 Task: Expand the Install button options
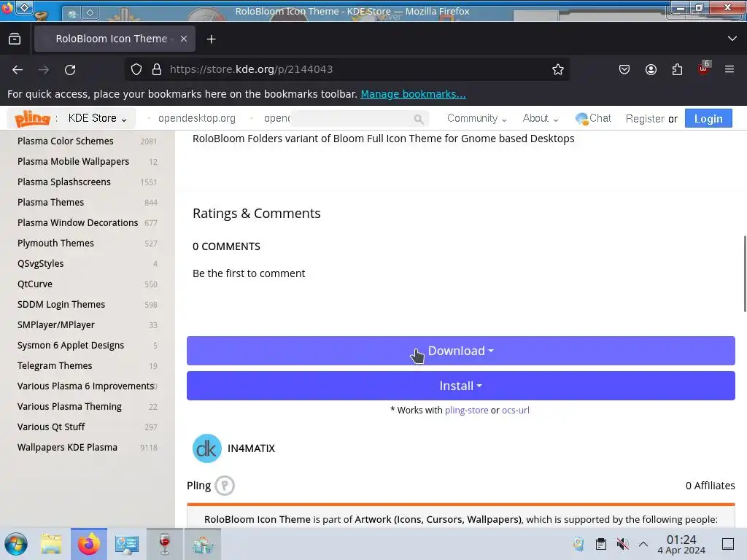[x=461, y=386]
